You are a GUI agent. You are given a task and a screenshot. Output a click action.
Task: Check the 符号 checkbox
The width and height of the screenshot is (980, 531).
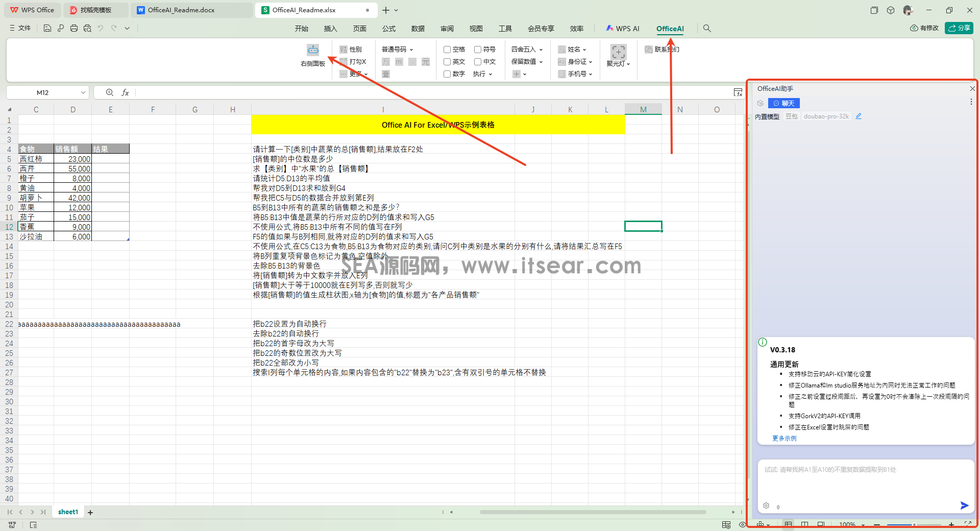pyautogui.click(x=478, y=50)
